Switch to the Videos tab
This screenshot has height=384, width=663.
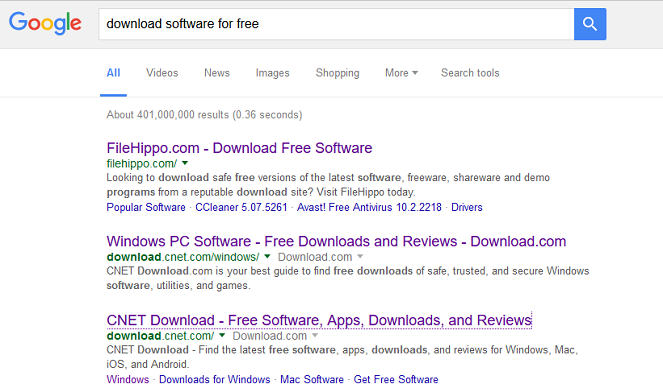[x=162, y=73]
